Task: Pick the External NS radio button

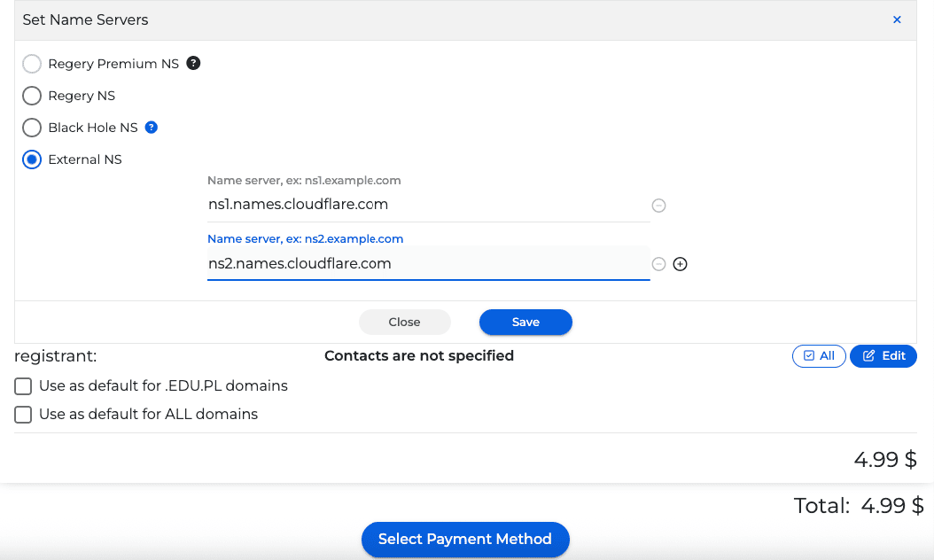Action: point(32,159)
